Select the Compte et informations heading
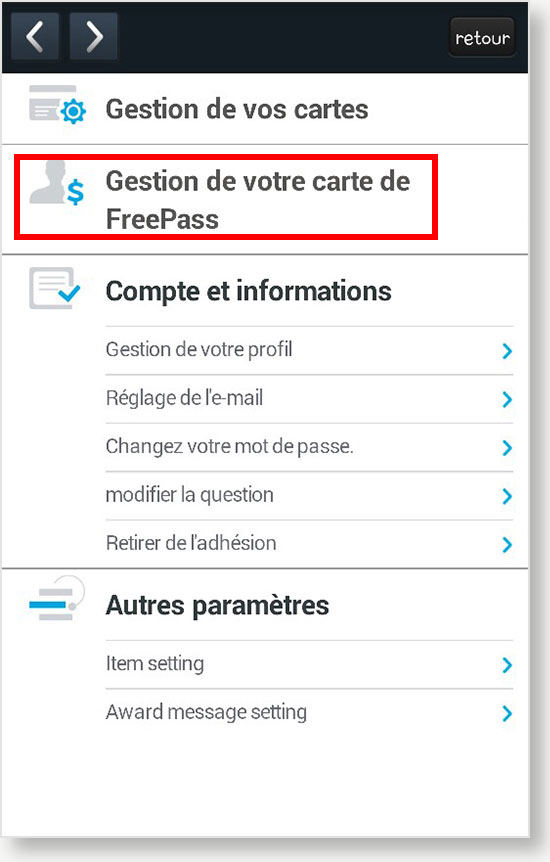Viewport: 550px width, 862px height. click(x=249, y=291)
